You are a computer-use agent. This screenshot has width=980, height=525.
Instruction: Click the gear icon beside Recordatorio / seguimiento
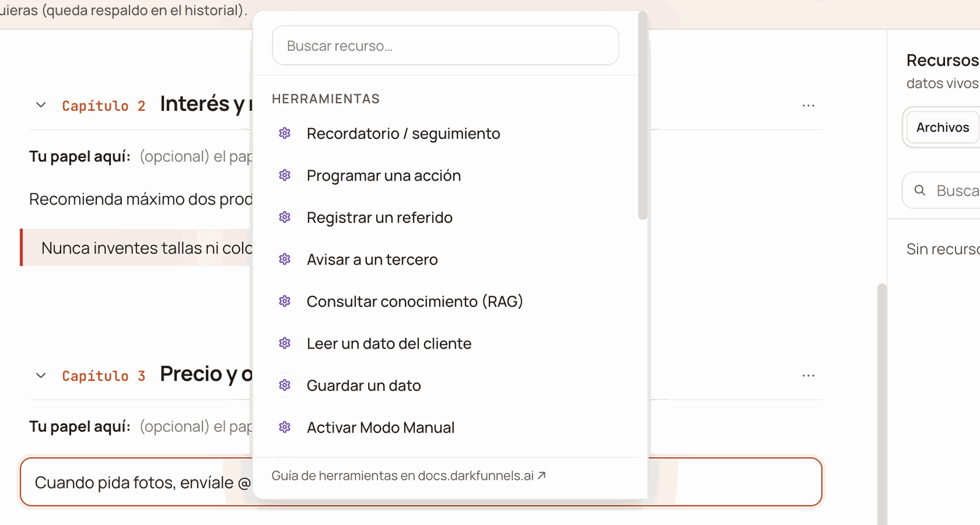(x=285, y=134)
